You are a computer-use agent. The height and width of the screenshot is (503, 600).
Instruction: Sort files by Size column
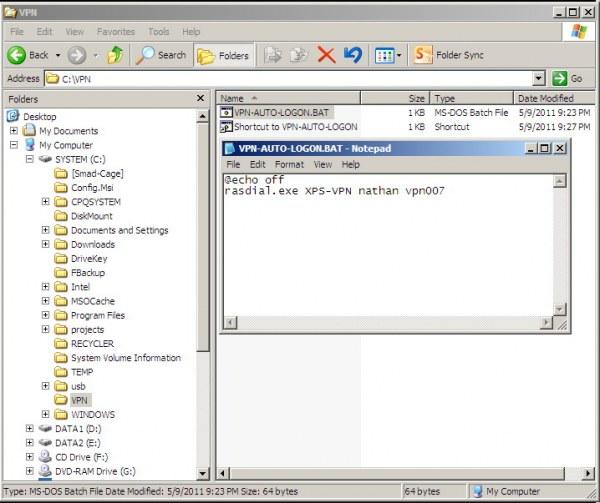(x=395, y=98)
